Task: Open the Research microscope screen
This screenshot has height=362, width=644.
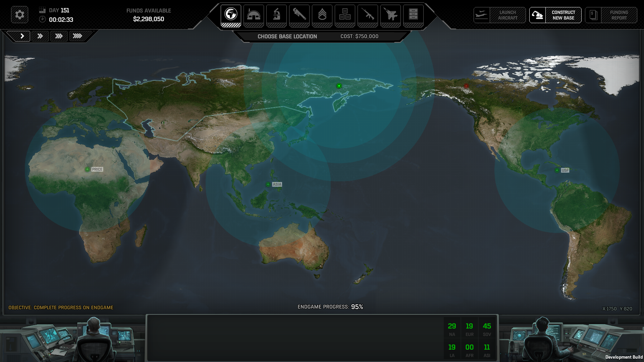Action: [276, 16]
